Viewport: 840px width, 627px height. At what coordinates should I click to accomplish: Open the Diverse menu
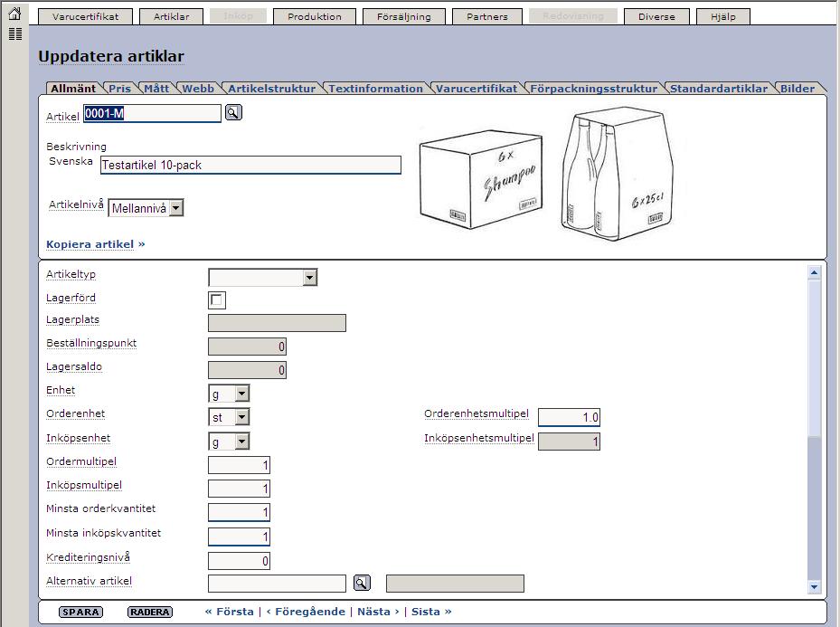click(656, 16)
